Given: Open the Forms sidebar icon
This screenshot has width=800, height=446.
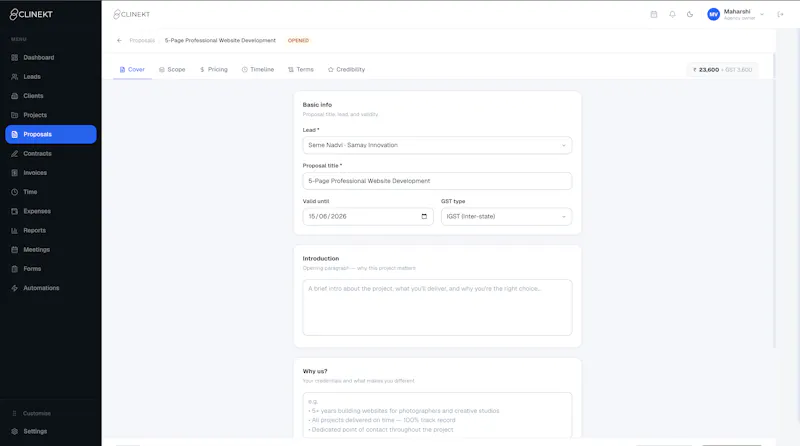Looking at the screenshot, I should pos(14,269).
